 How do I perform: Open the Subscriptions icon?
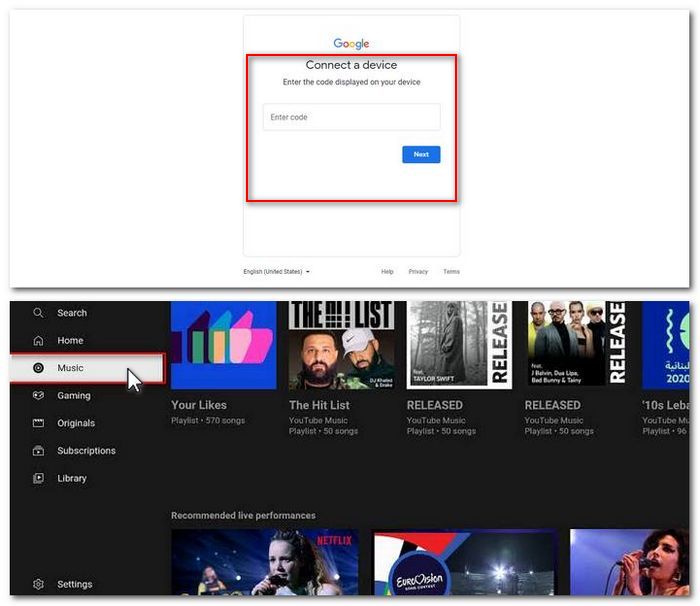point(38,451)
